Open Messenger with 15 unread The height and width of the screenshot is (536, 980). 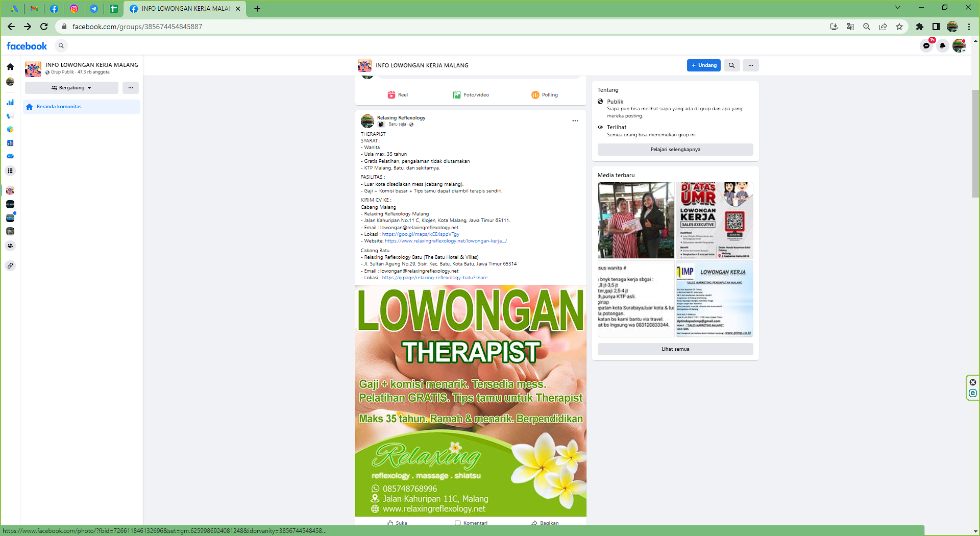tap(927, 46)
